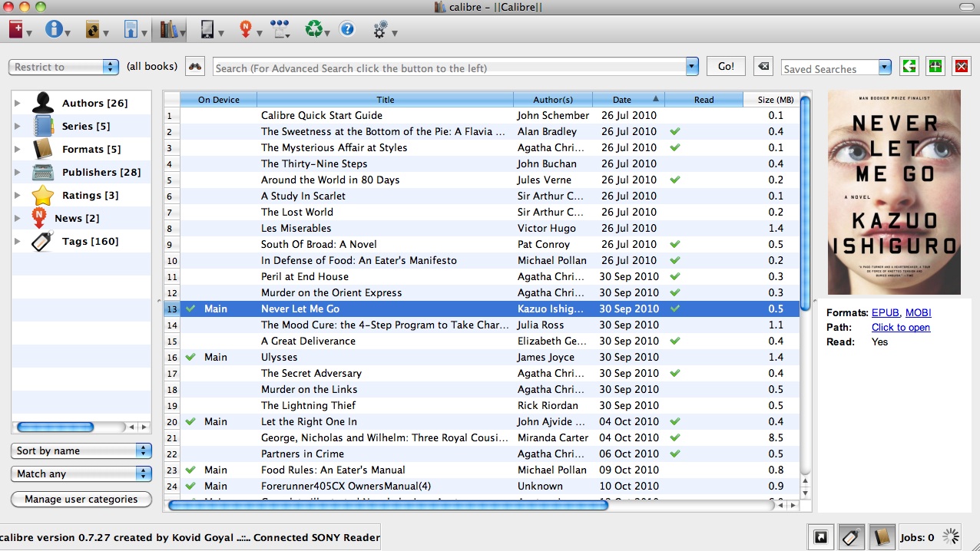
Task: Open the Preferences gears icon
Action: 380,31
